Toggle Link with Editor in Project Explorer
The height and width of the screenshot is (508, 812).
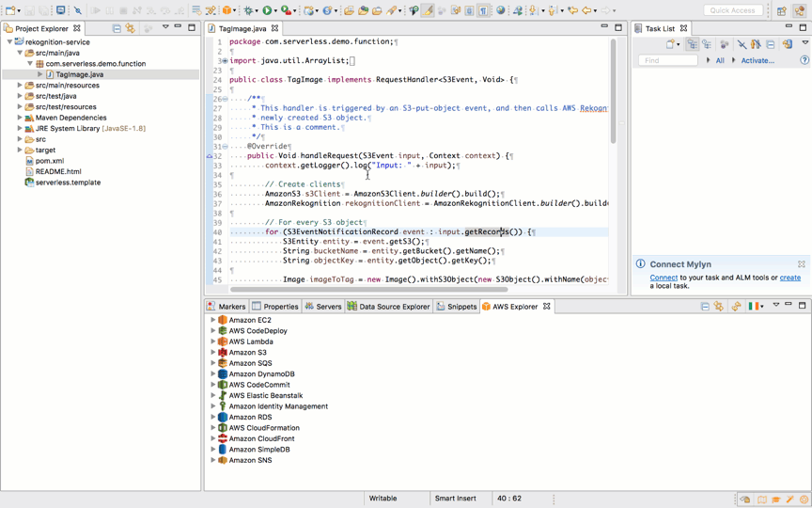[x=131, y=28]
